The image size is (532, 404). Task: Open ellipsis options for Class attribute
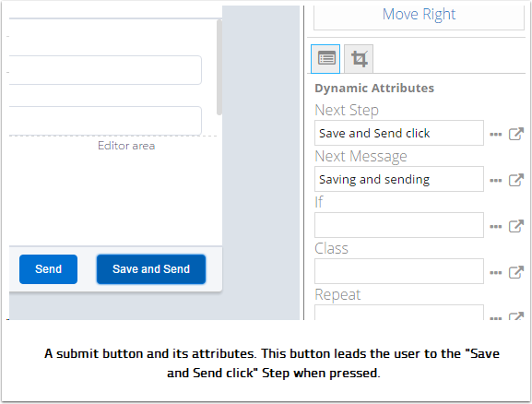[496, 273]
